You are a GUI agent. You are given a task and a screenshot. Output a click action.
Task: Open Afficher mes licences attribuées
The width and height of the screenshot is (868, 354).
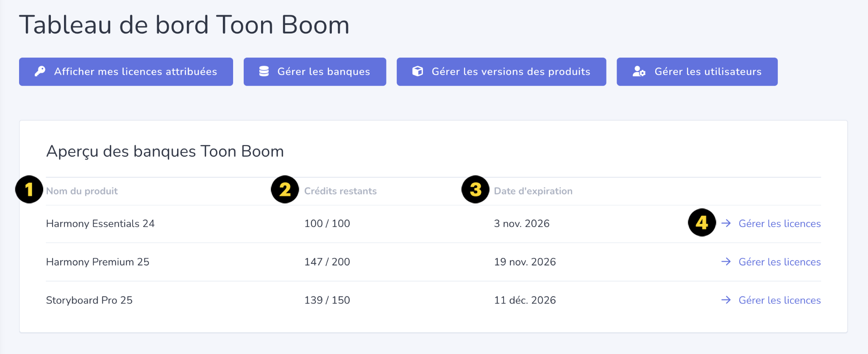[x=126, y=72]
